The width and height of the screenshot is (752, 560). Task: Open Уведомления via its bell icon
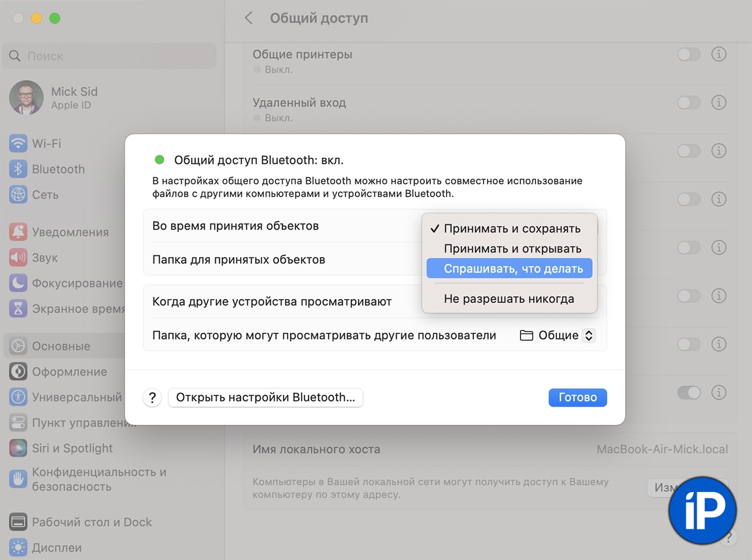point(18,232)
